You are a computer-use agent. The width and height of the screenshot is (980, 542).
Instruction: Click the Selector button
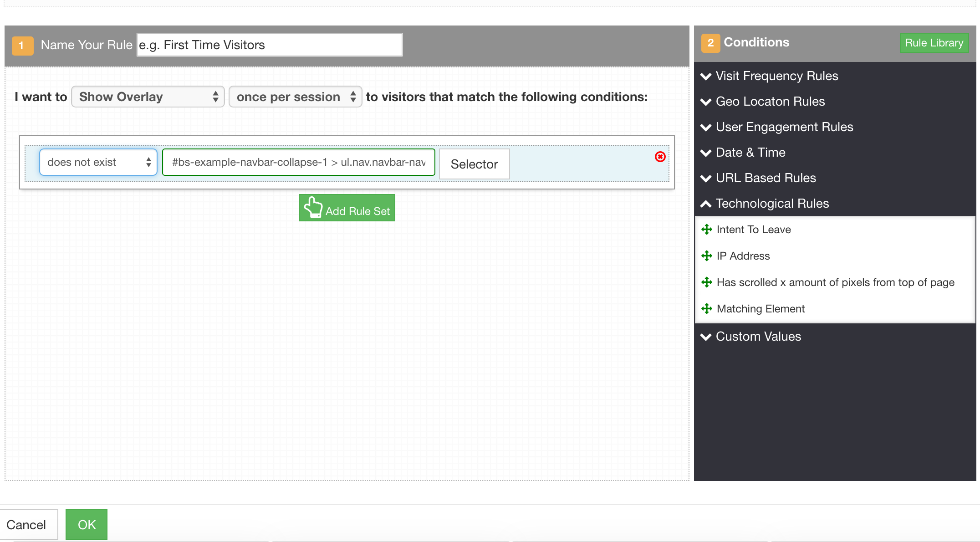click(x=474, y=164)
